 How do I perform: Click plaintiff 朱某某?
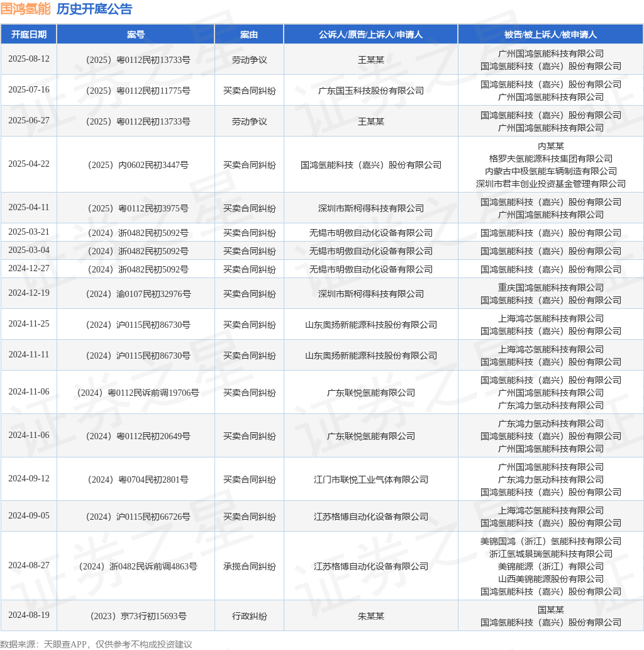click(371, 616)
